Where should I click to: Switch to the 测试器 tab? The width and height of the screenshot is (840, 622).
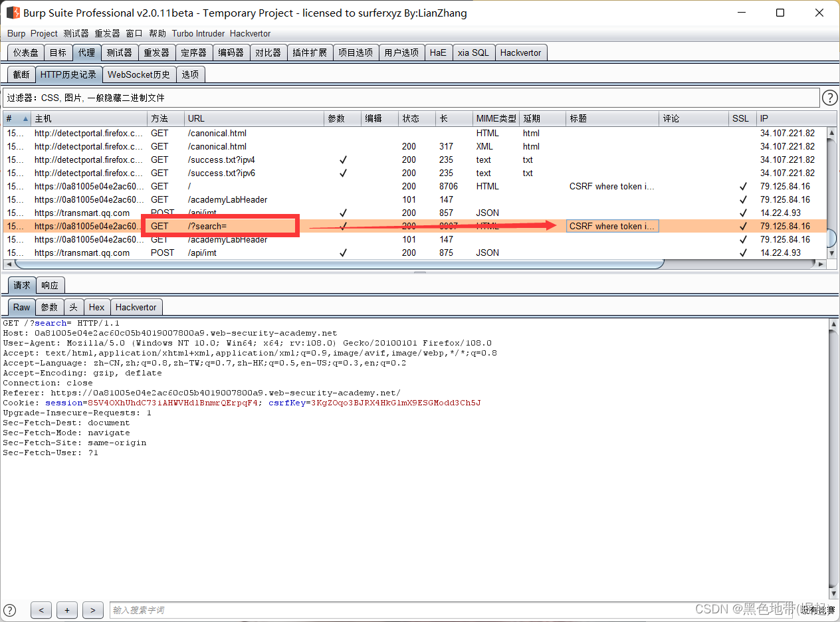(x=120, y=52)
